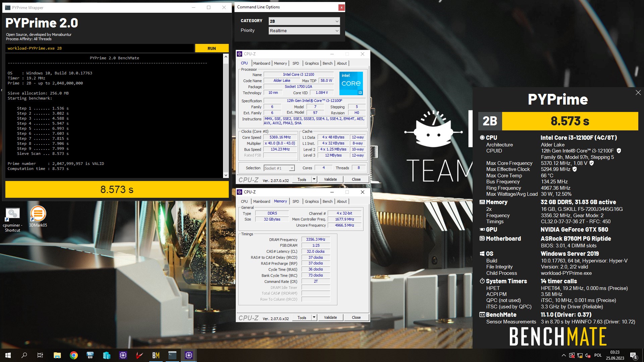This screenshot has width=644, height=362.
Task: Open the taskbar clock and date
Action: (x=615, y=355)
